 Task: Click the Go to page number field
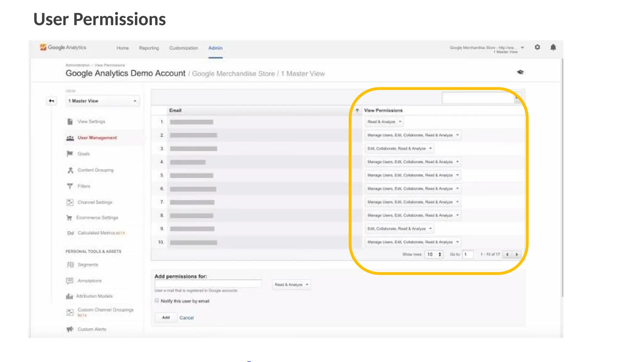tap(468, 254)
